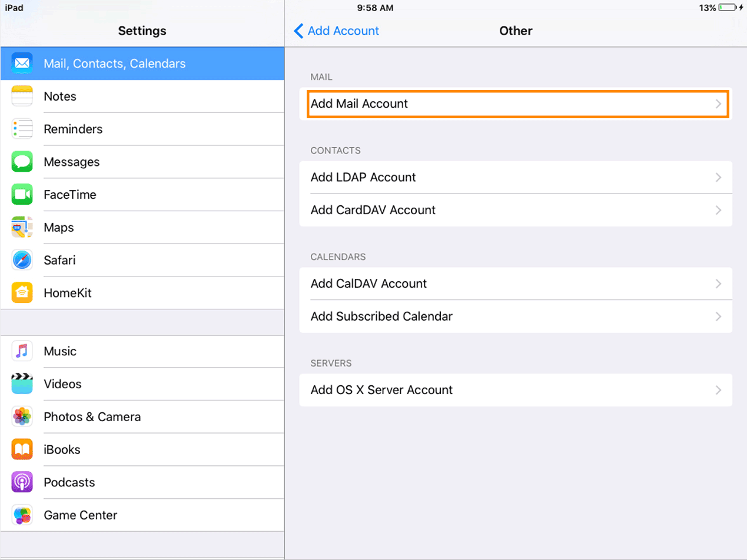Viewport: 747px width, 560px height.
Task: Open Add LDAP Account chevron
Action: [718, 177]
